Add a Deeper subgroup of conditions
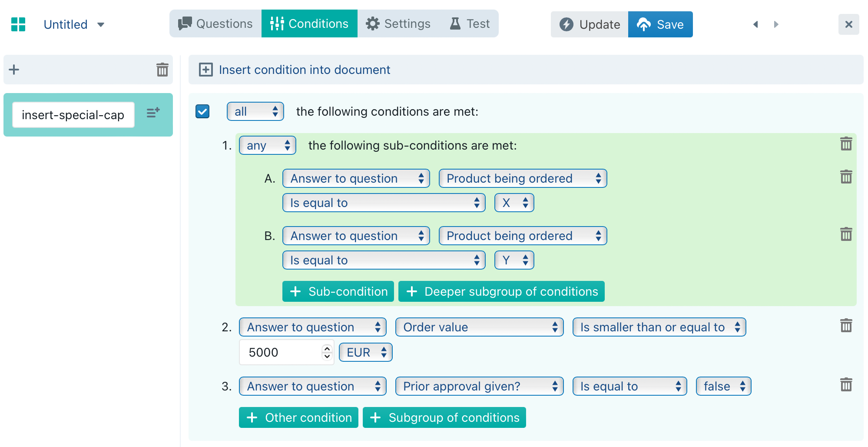The image size is (868, 447). tap(501, 291)
